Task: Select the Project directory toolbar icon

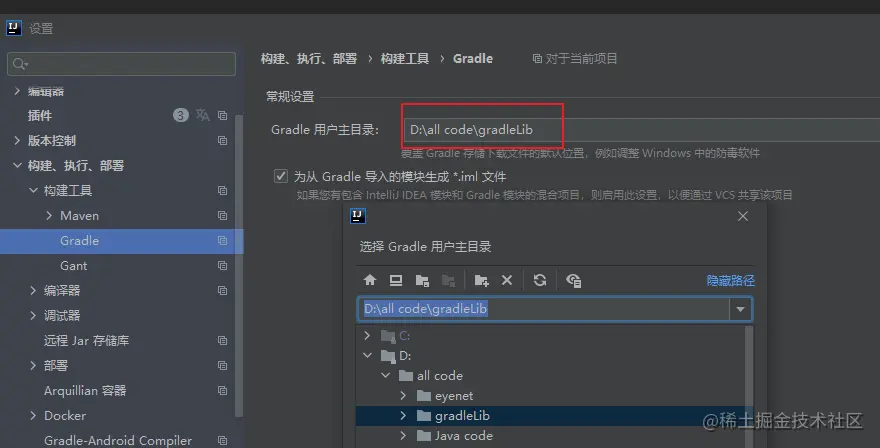Action: (422, 280)
